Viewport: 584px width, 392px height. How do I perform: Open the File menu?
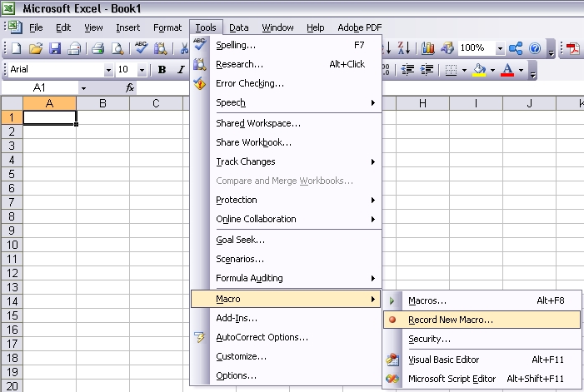(36, 27)
